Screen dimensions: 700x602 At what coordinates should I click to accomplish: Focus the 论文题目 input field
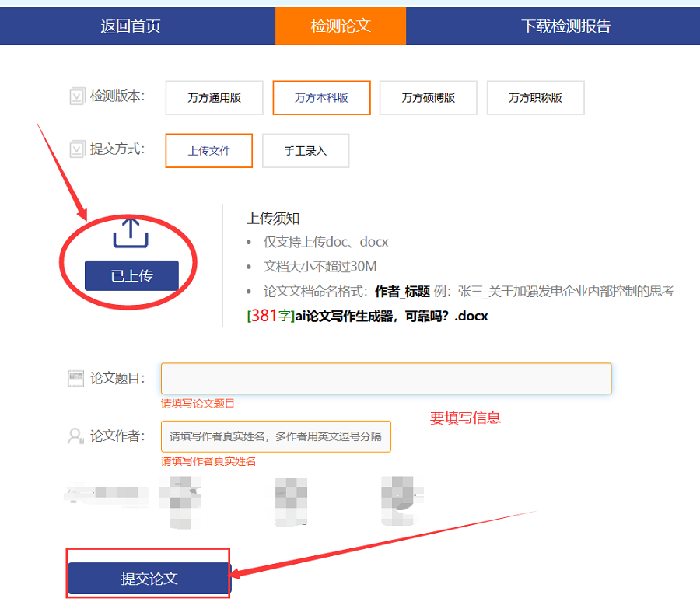point(386,378)
